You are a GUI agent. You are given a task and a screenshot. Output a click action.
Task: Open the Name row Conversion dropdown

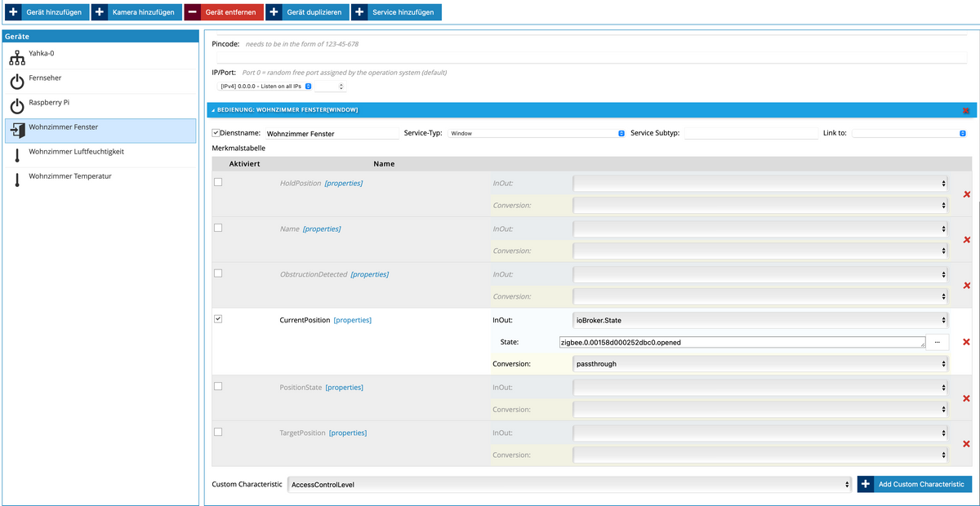[760, 251]
